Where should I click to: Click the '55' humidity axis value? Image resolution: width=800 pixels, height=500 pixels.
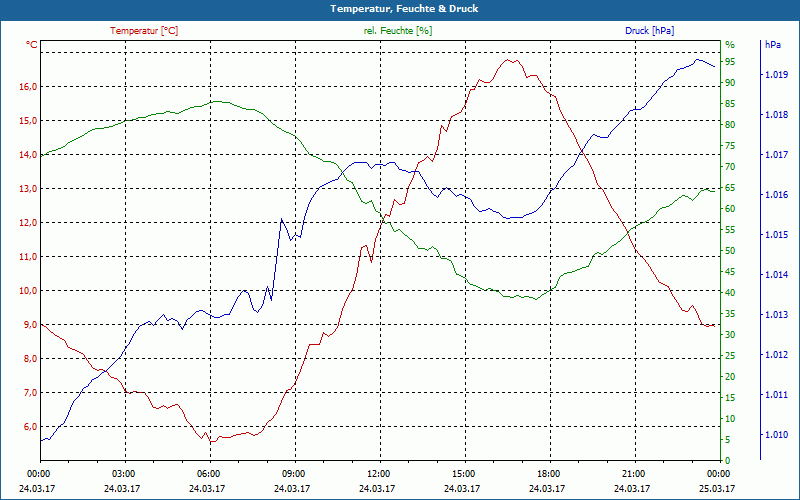(x=730, y=230)
